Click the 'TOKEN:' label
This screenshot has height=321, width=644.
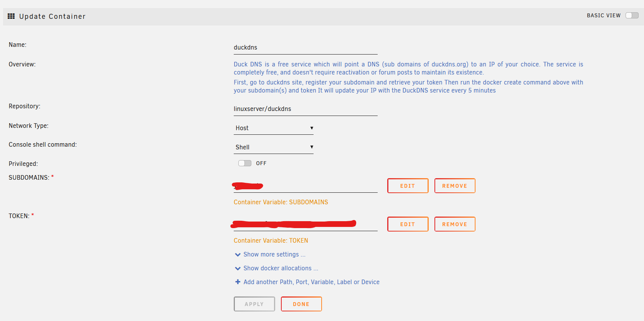tap(19, 216)
